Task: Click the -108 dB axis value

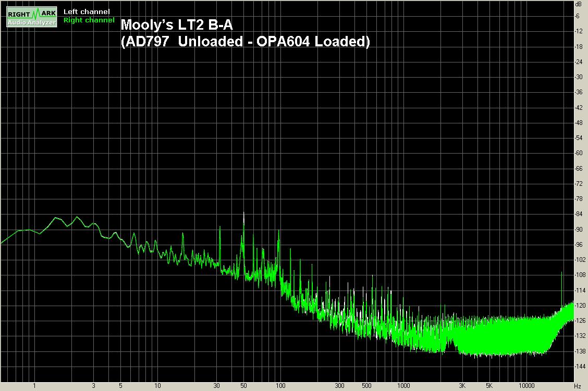Action: coord(580,275)
